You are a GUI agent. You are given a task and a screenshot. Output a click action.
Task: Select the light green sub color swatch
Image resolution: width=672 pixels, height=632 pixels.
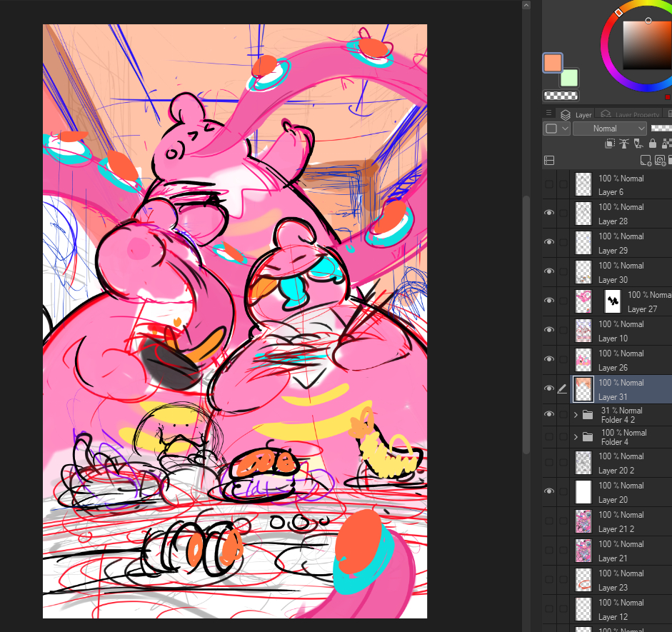pyautogui.click(x=569, y=78)
